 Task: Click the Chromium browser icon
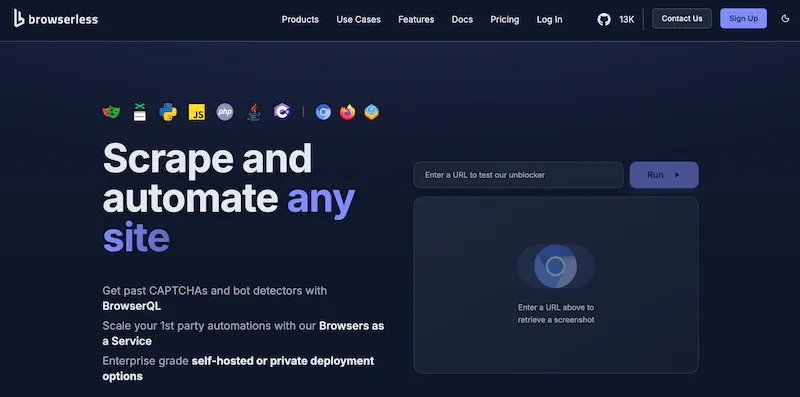(323, 112)
